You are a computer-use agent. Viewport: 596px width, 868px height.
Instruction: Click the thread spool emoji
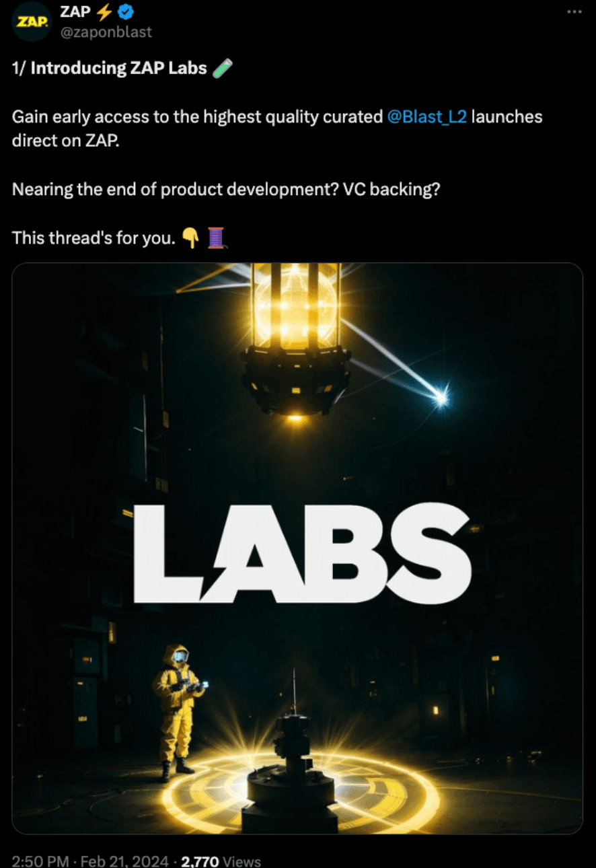pos(216,238)
